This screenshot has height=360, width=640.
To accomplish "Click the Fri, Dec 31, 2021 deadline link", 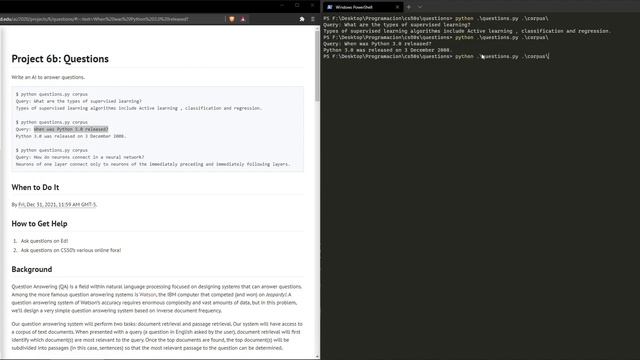I will pos(57,204).
